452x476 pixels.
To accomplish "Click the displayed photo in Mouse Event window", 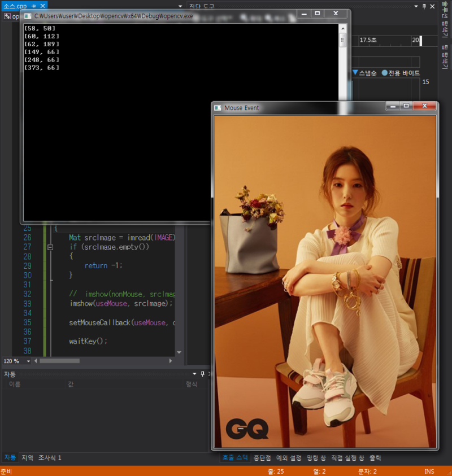I will point(325,281).
